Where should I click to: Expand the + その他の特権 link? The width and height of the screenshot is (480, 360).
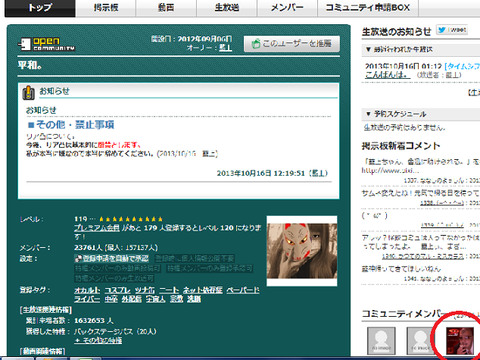coord(98,341)
